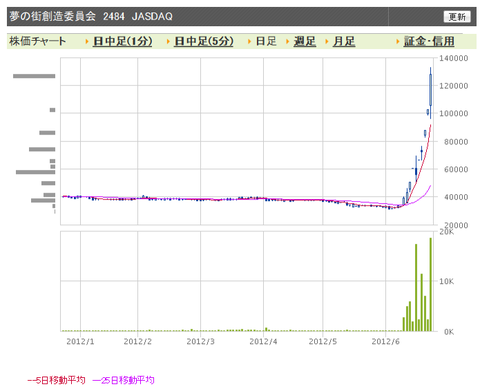480x389 pixels.
Task: Click the 40000 price axis label
Action: [456, 197]
